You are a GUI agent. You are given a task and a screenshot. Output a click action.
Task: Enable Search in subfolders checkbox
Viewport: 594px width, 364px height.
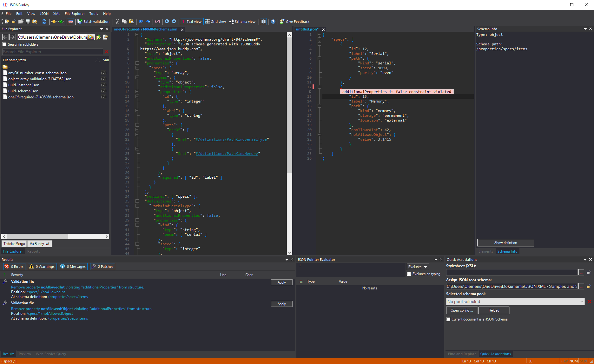[x=4, y=44]
